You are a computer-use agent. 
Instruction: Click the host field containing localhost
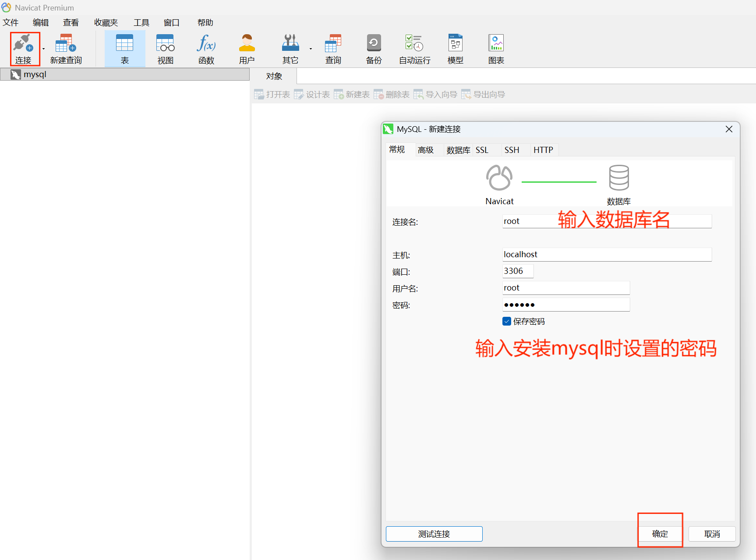tap(607, 255)
